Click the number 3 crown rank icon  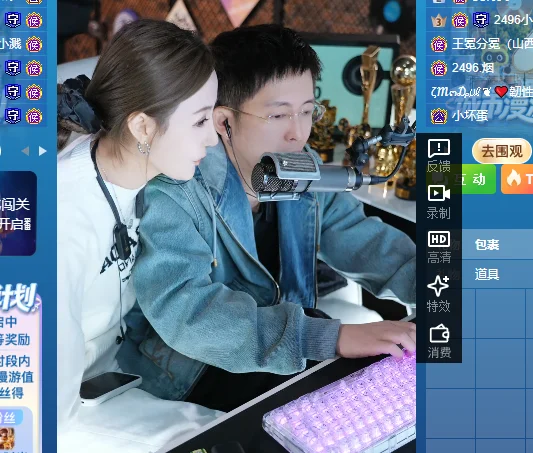click(x=439, y=21)
